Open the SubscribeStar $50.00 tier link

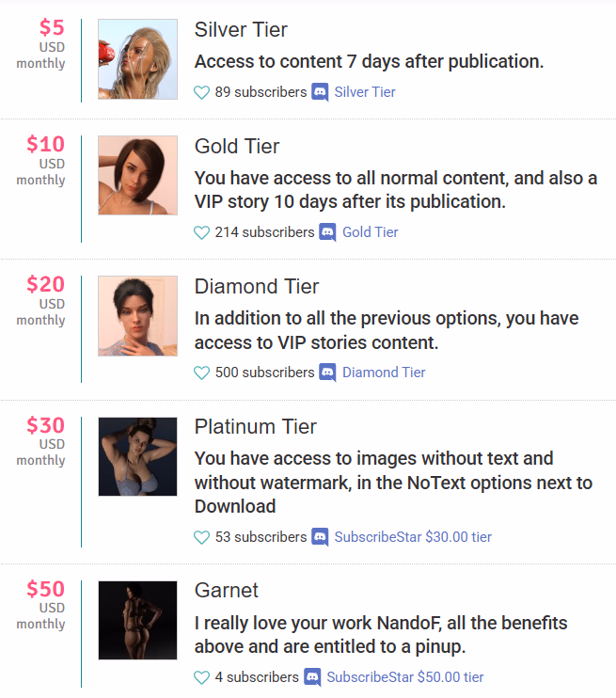[x=405, y=677]
